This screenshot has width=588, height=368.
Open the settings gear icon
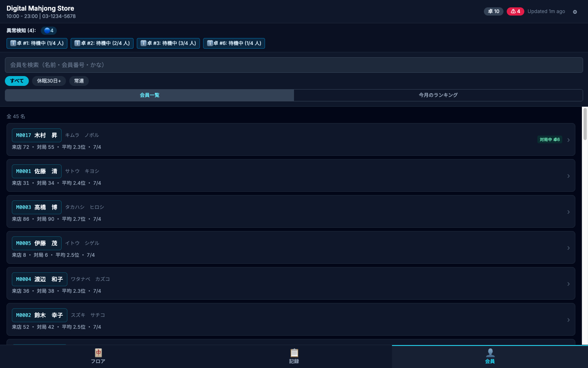coord(575,12)
